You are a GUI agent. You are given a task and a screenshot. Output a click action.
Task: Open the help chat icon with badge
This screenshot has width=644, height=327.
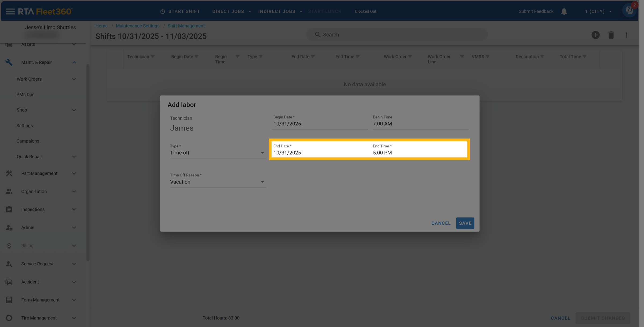coord(630,11)
